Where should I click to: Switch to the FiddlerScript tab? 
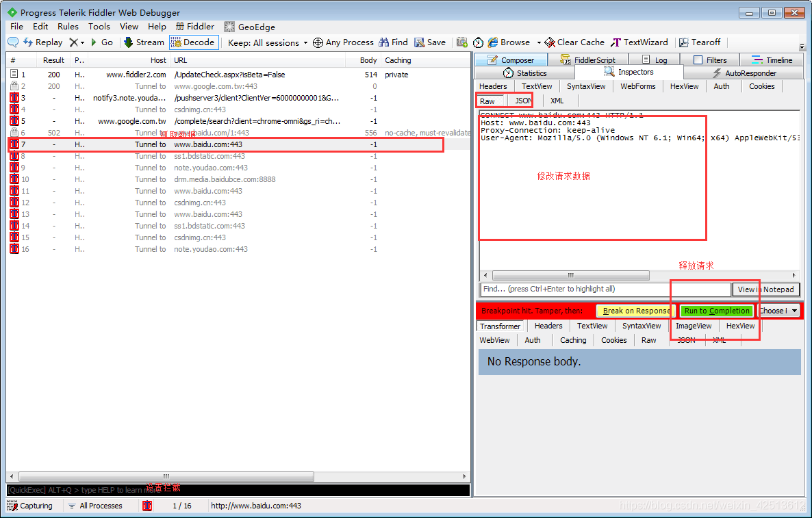click(588, 60)
